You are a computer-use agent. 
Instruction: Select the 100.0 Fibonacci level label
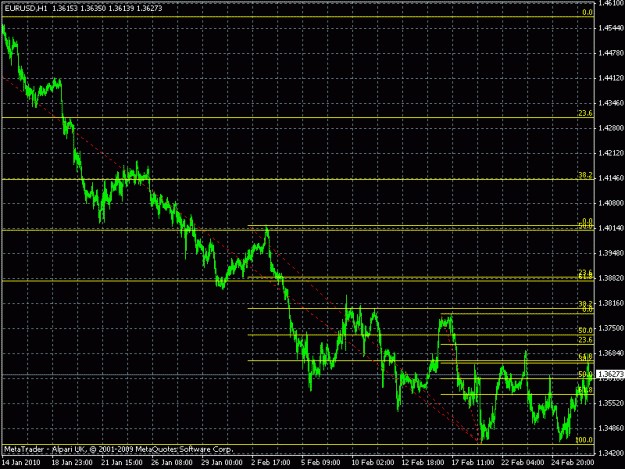pos(584,440)
